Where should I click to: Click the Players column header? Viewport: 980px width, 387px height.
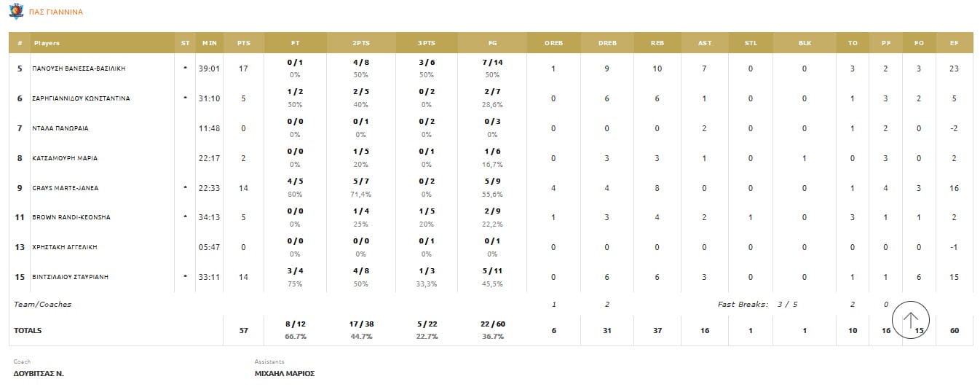(x=47, y=43)
